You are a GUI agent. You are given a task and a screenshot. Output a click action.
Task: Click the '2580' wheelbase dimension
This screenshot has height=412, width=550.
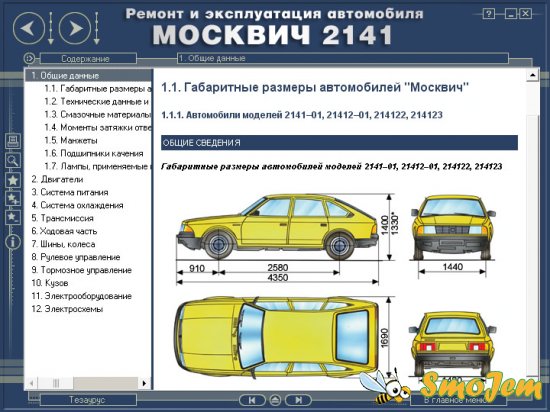tap(277, 268)
